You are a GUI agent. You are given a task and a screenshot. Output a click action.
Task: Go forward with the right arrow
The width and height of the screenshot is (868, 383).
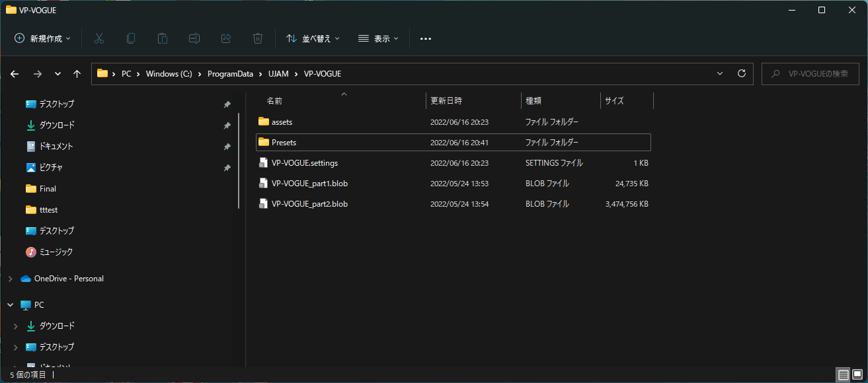click(x=37, y=74)
